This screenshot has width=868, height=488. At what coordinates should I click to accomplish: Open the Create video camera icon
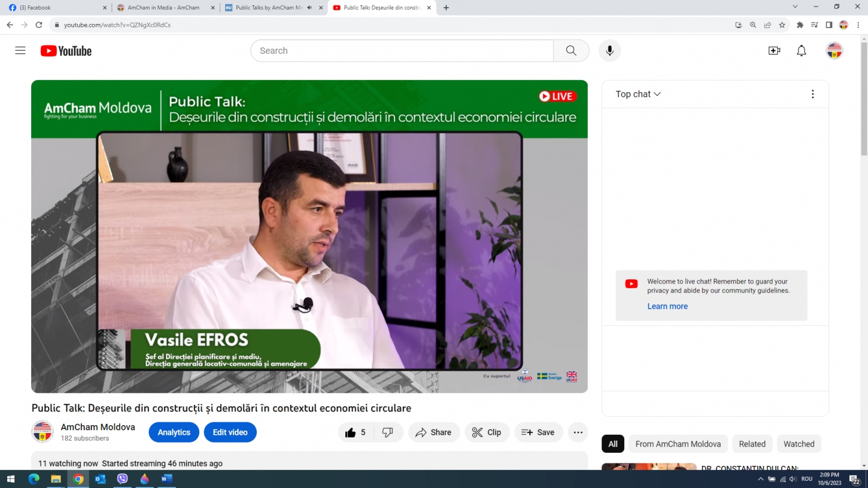(x=774, y=51)
